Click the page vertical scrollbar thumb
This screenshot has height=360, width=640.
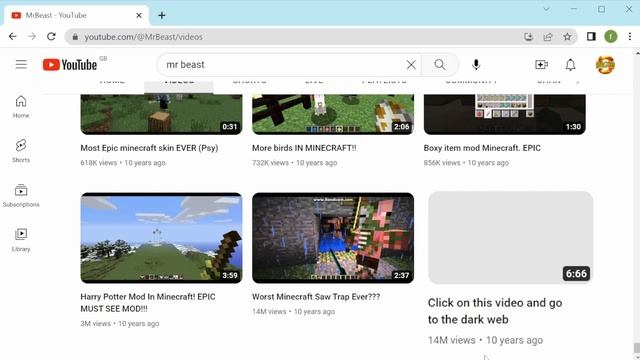click(x=636, y=348)
